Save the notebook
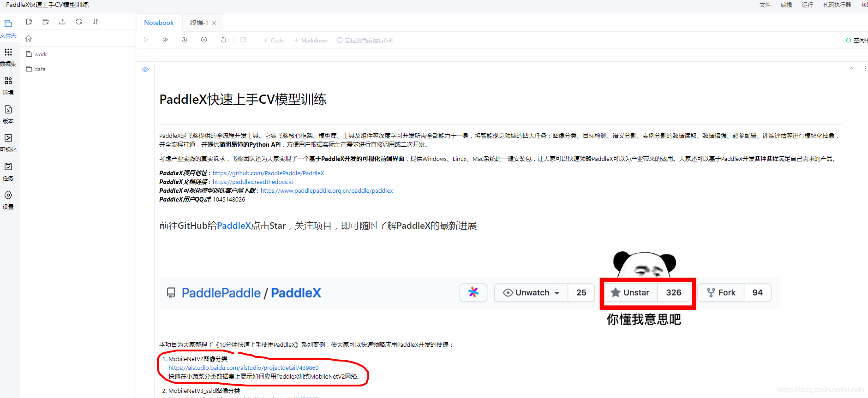This screenshot has width=868, height=398. pyautogui.click(x=243, y=40)
